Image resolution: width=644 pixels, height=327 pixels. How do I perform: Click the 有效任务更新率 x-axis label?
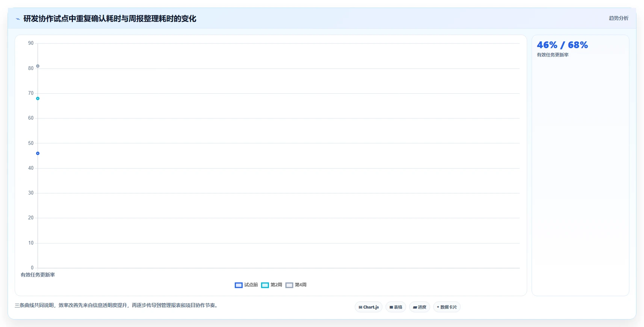(x=38, y=275)
